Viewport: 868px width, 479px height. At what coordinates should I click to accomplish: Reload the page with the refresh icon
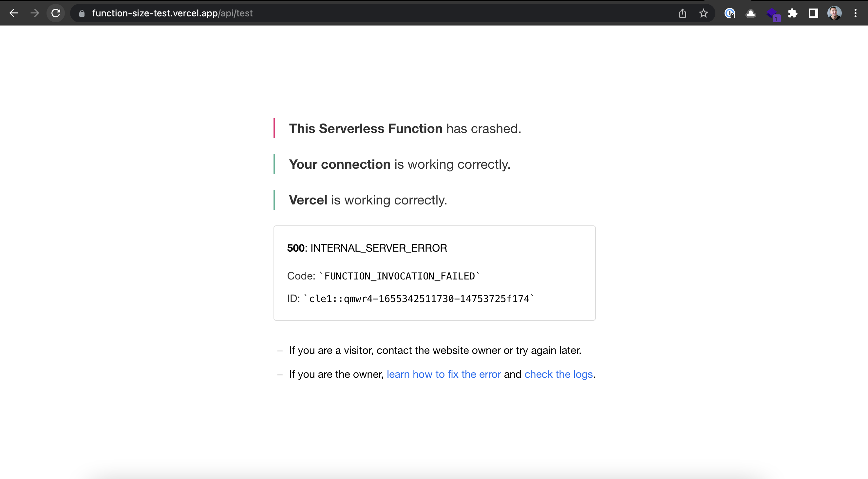coord(56,13)
